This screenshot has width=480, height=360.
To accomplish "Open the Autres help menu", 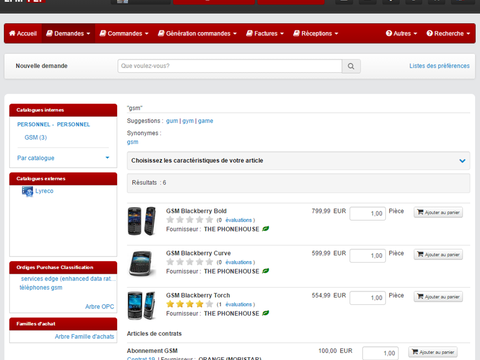I will (x=401, y=33).
